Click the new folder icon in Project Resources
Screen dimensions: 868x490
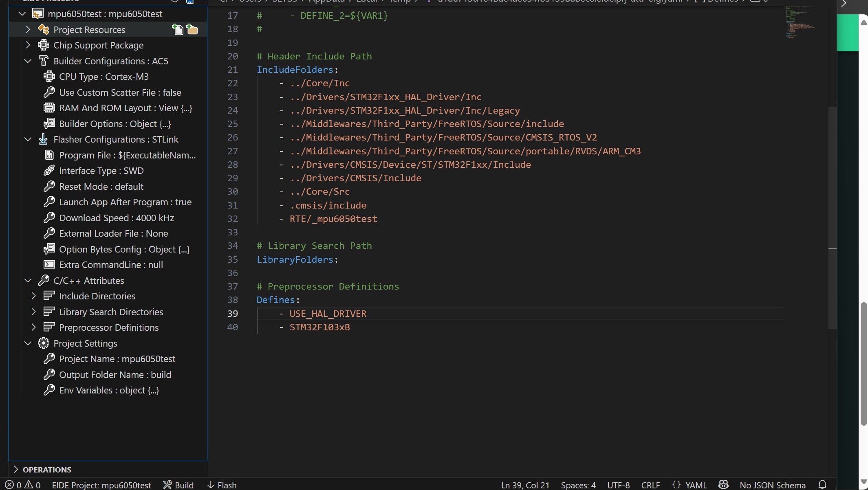(x=192, y=29)
